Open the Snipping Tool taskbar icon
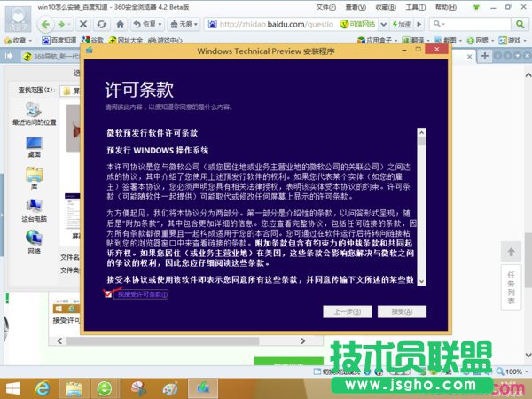The height and width of the screenshot is (399, 532). [138, 388]
